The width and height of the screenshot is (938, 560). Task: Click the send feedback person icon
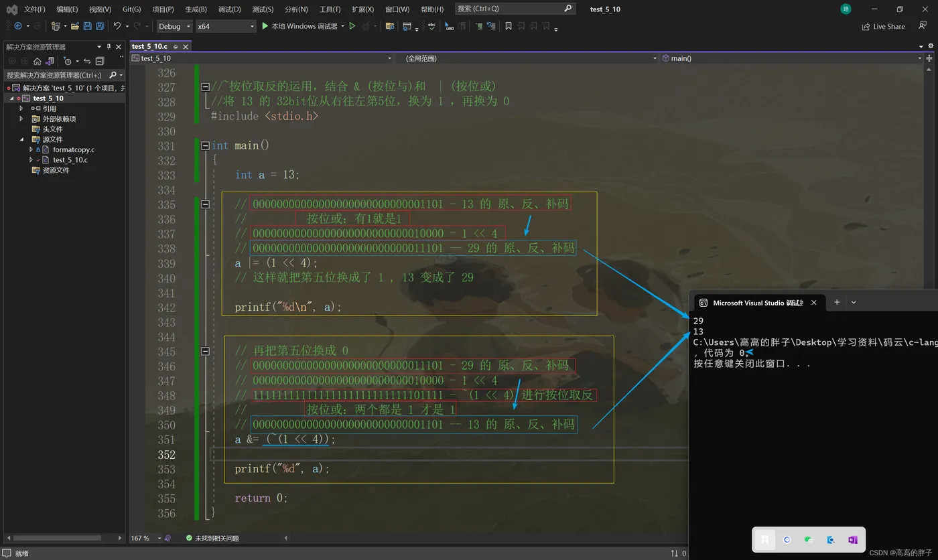pos(923,25)
